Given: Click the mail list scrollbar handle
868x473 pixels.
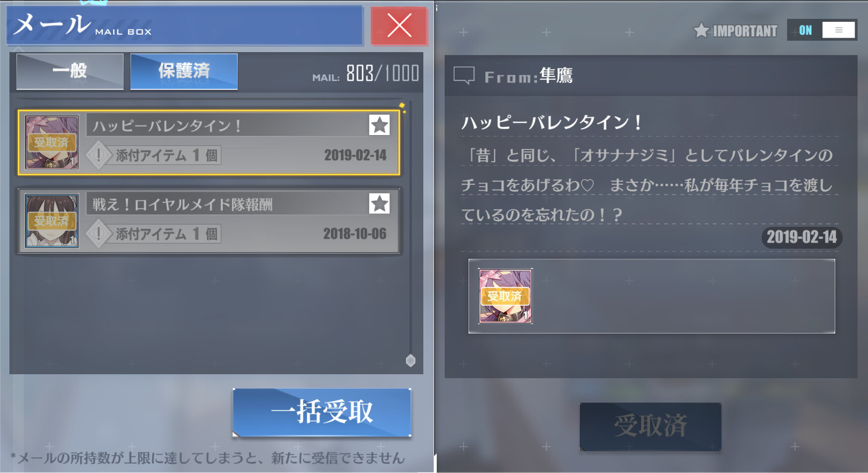Looking at the screenshot, I should (410, 360).
